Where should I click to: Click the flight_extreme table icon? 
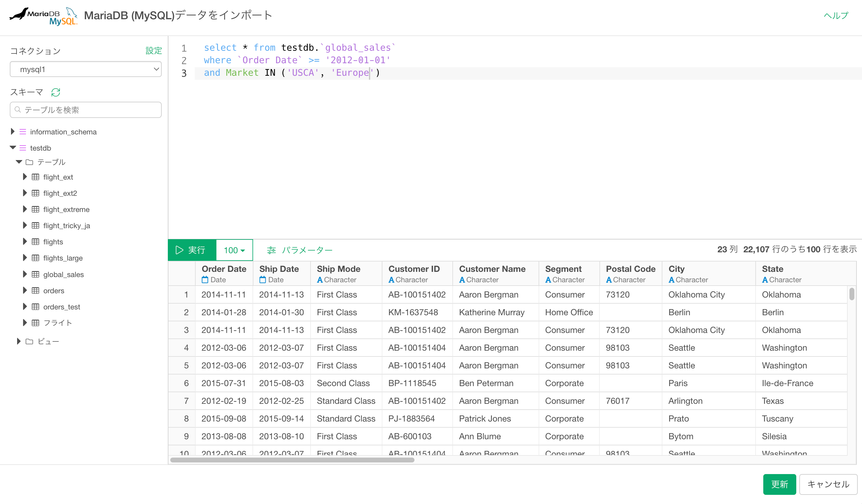[x=35, y=209]
